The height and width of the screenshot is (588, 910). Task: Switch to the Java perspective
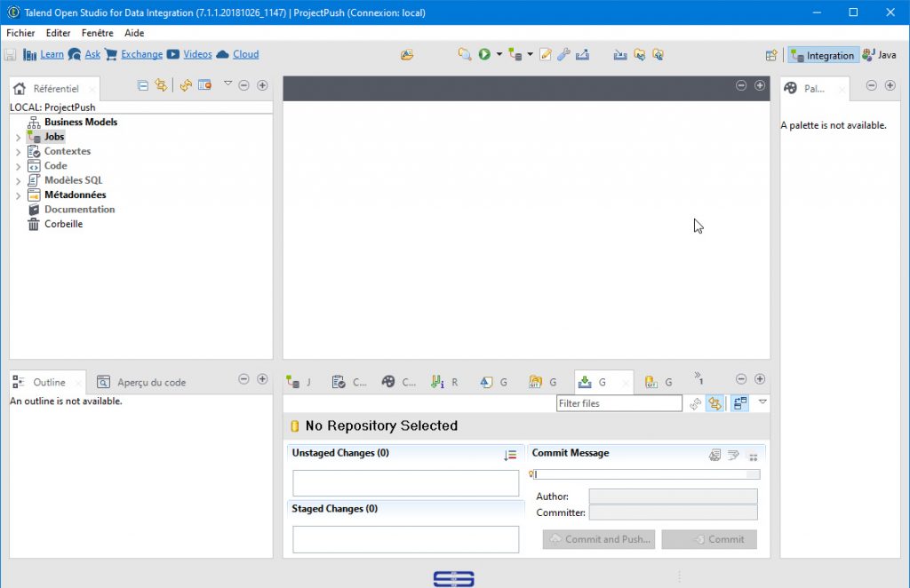tap(880, 55)
